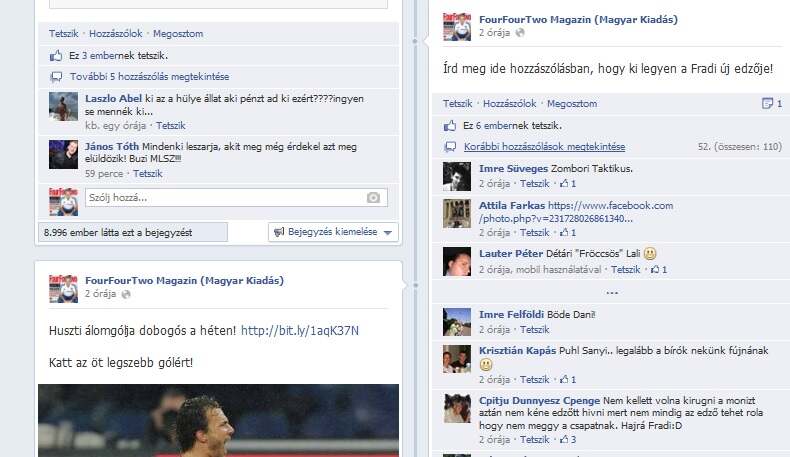Image resolution: width=790 pixels, height=457 pixels.
Task: Click globe privacy icon on Fradi post
Action: 520,33
